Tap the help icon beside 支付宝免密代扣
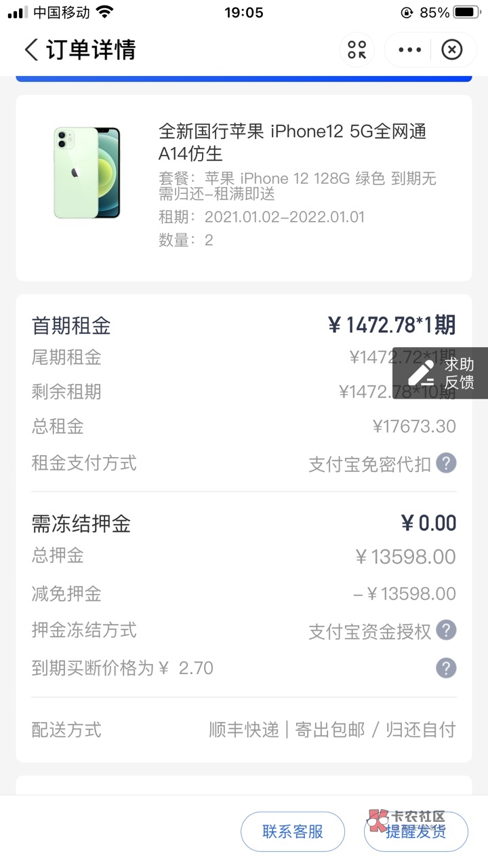 coord(445,464)
